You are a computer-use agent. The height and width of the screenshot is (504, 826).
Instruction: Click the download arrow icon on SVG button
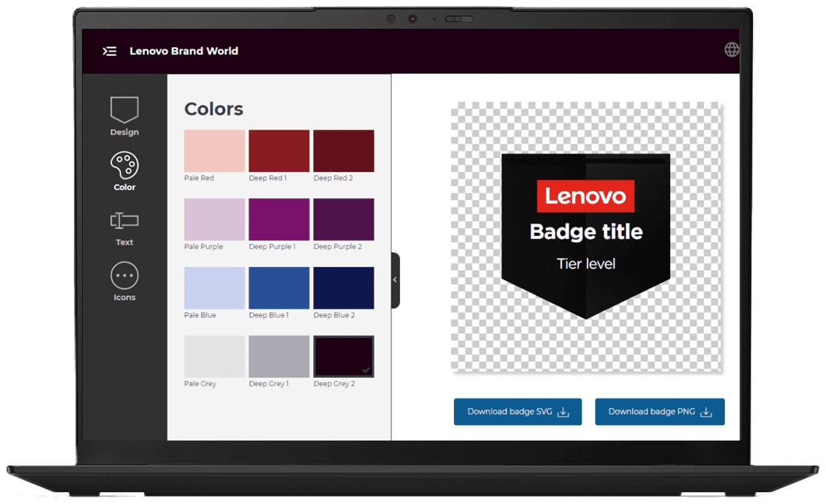click(562, 412)
